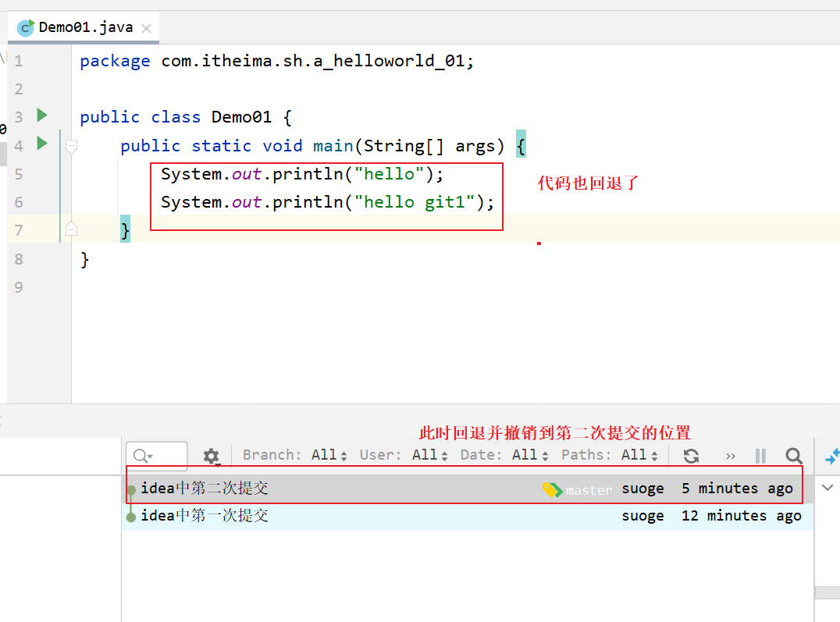Open Git log settings gear
Screen dimensions: 840x622
211,456
